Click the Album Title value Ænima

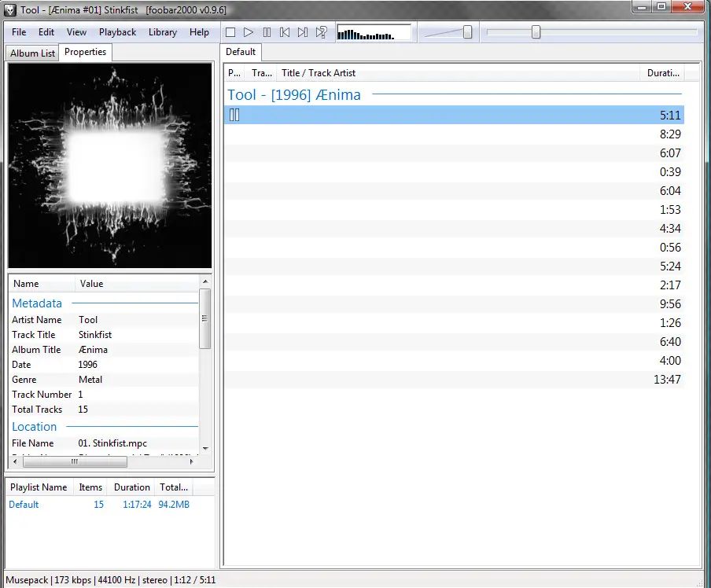pos(93,350)
